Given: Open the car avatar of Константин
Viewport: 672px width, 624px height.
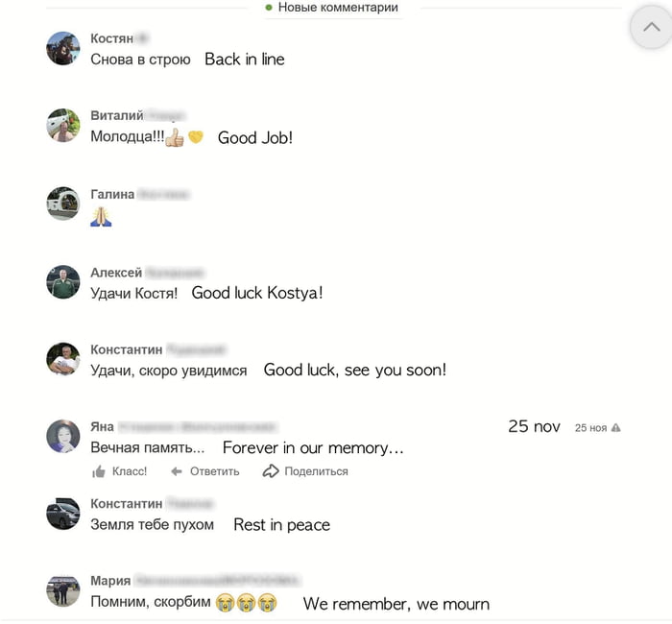Looking at the screenshot, I should (x=63, y=514).
